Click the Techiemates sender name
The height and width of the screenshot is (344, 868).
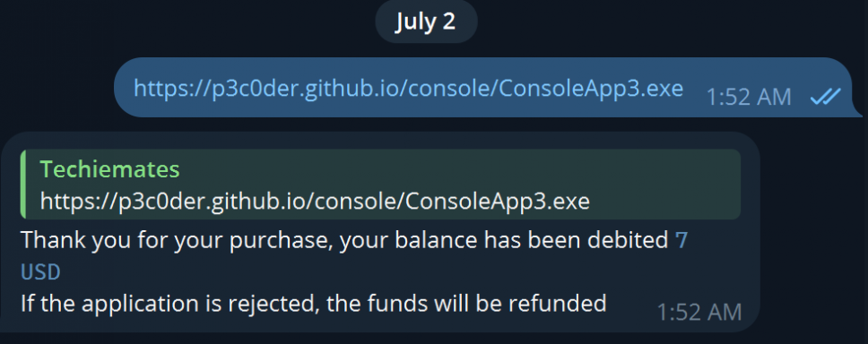[109, 170]
